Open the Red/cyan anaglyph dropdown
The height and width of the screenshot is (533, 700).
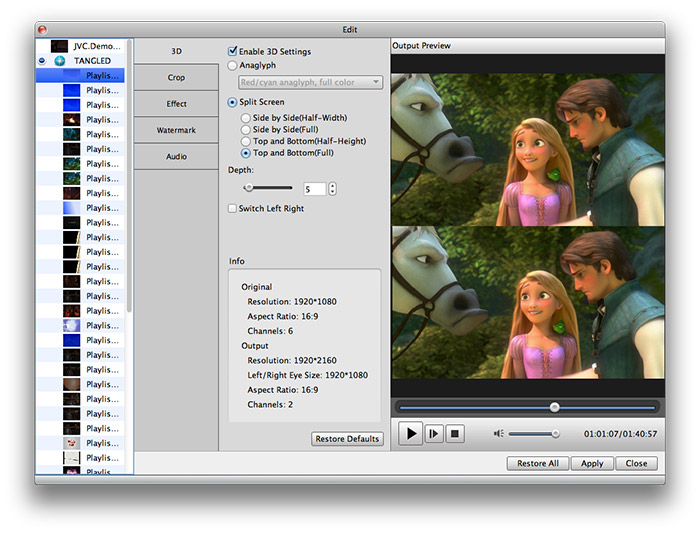[x=310, y=82]
